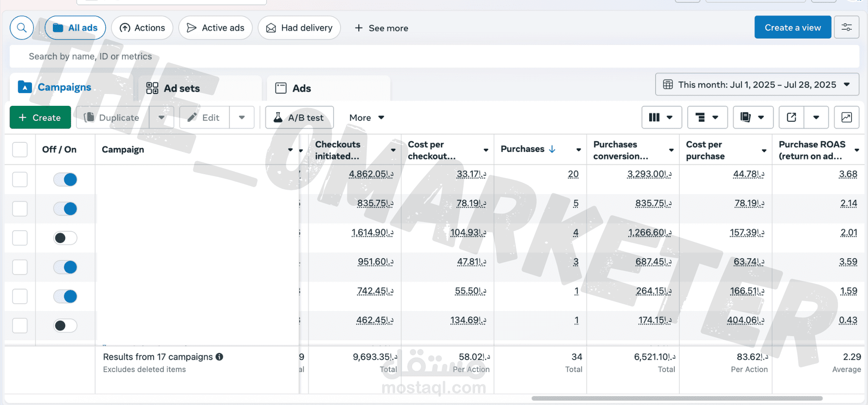Click the 4,862.05 checkouts value
Viewport: 868px width, 405px height.
tap(371, 174)
